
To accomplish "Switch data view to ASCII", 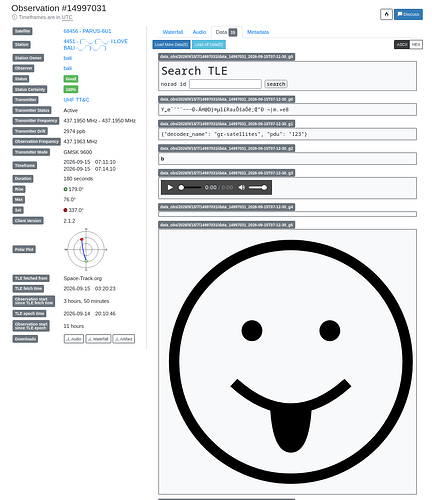I will 402,44.
